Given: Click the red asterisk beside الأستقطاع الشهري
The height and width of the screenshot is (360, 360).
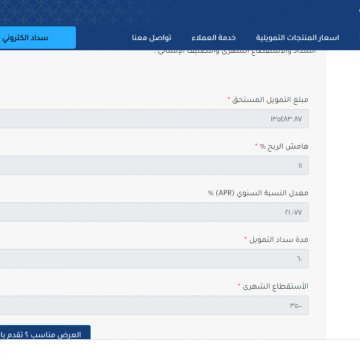Looking at the screenshot, I should 239,285.
